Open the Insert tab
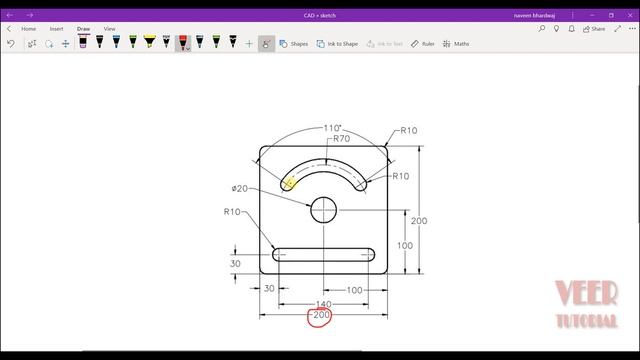Viewport: 640px width, 360px height. [x=56, y=29]
